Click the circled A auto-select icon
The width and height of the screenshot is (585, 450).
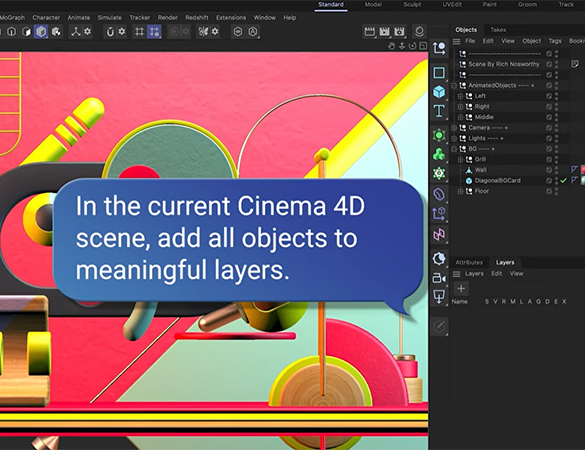[x=253, y=32]
